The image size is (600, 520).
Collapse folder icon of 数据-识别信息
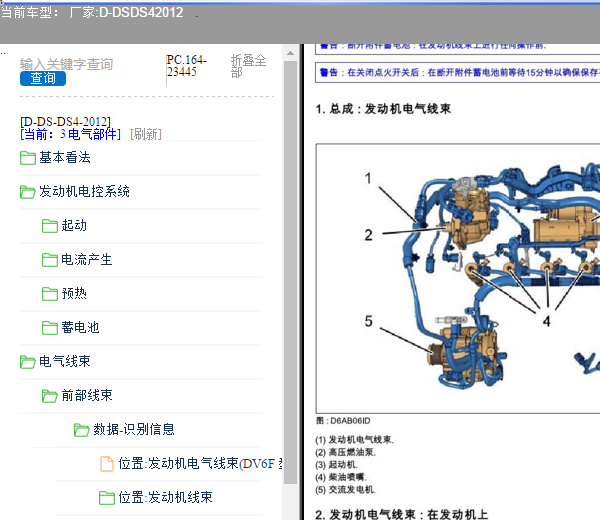(x=82, y=430)
